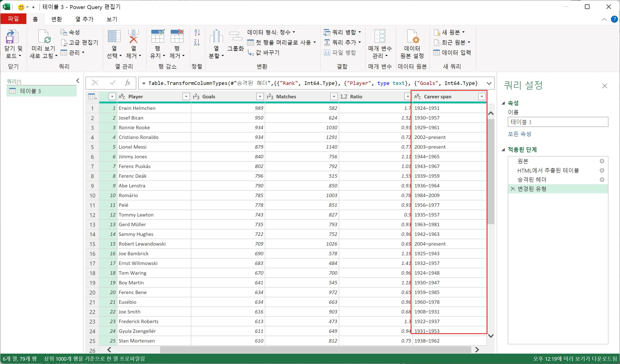Delete the 변경된 유형 applied step

[513, 189]
